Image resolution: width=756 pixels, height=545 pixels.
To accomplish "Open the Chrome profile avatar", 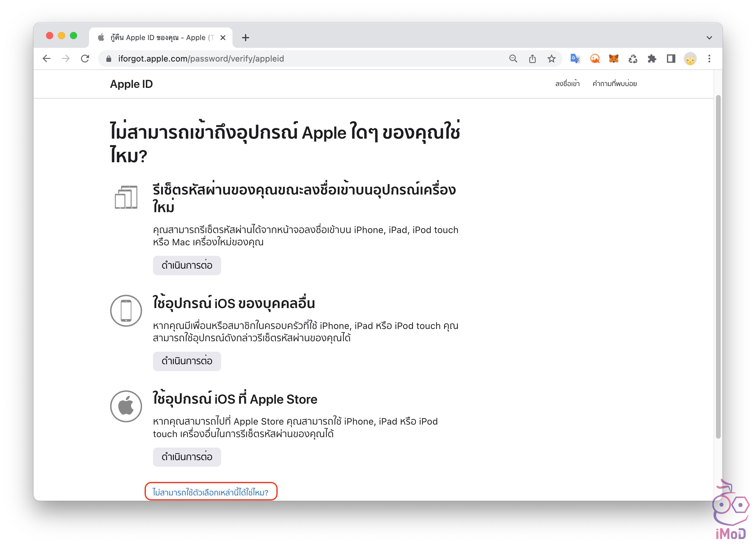I will pyautogui.click(x=690, y=59).
